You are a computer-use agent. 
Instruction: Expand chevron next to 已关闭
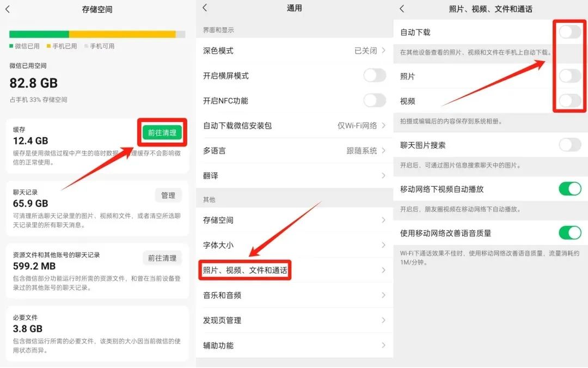coord(383,50)
